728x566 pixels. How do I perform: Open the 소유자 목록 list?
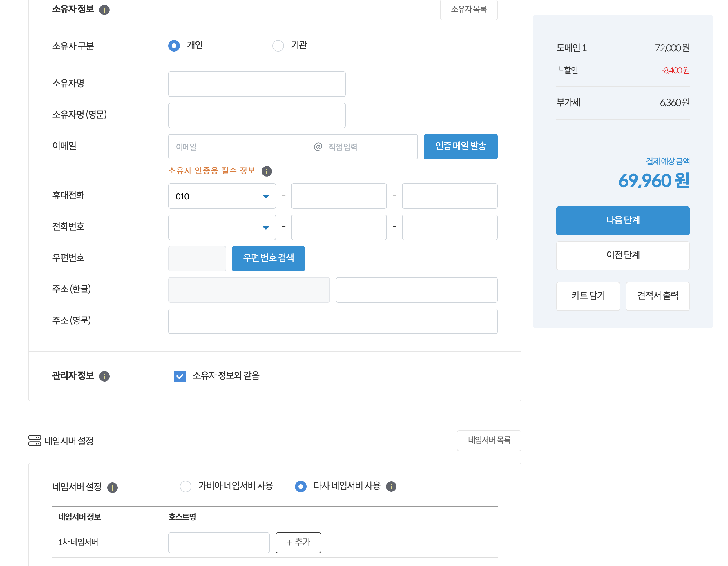469,9
